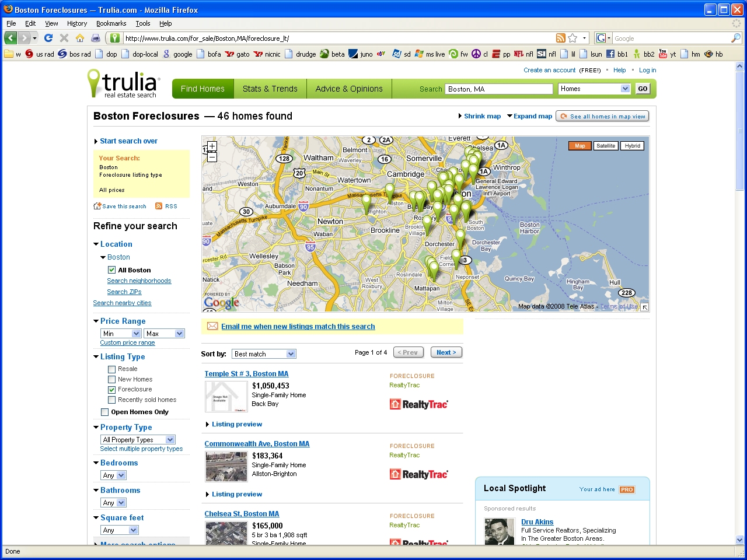This screenshot has height=560, width=747.
Task: Open the 'yt' YouTube bookmark
Action: tap(667, 54)
